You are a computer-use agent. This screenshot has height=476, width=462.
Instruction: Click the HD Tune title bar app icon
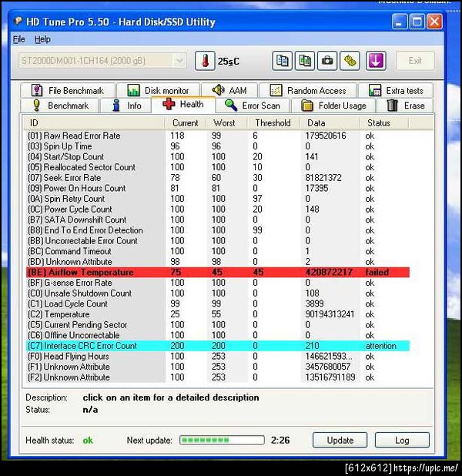click(x=18, y=22)
